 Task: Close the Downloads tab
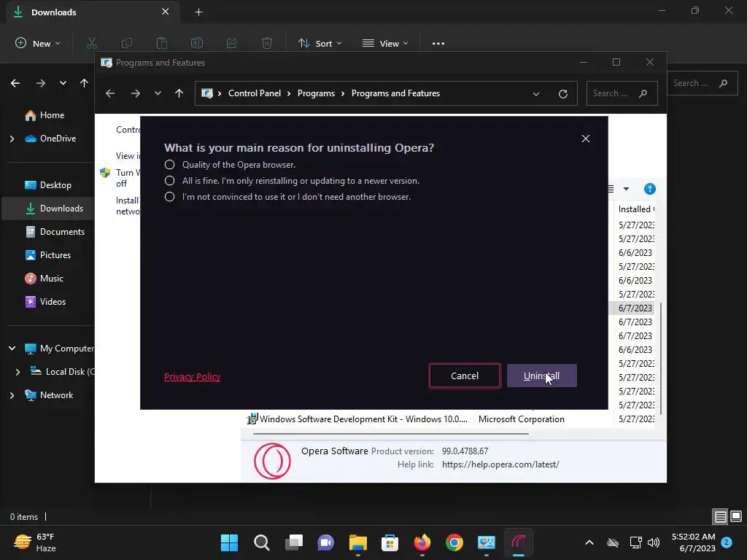pos(166,12)
